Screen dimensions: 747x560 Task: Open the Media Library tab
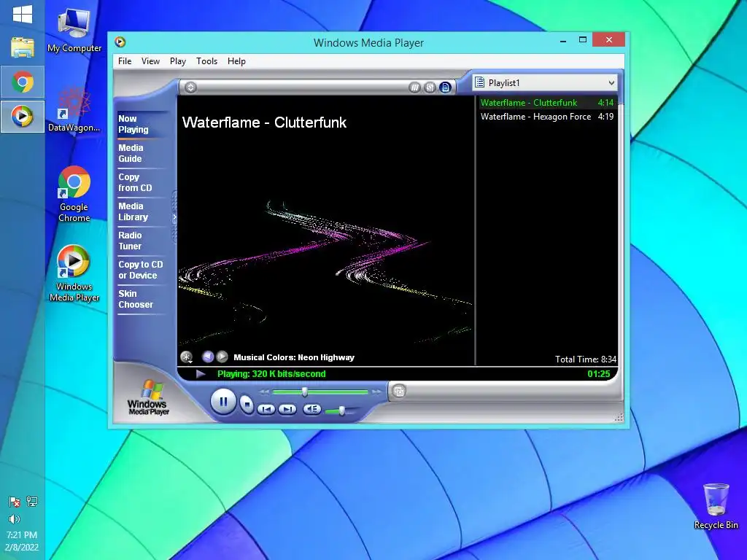click(x=142, y=211)
